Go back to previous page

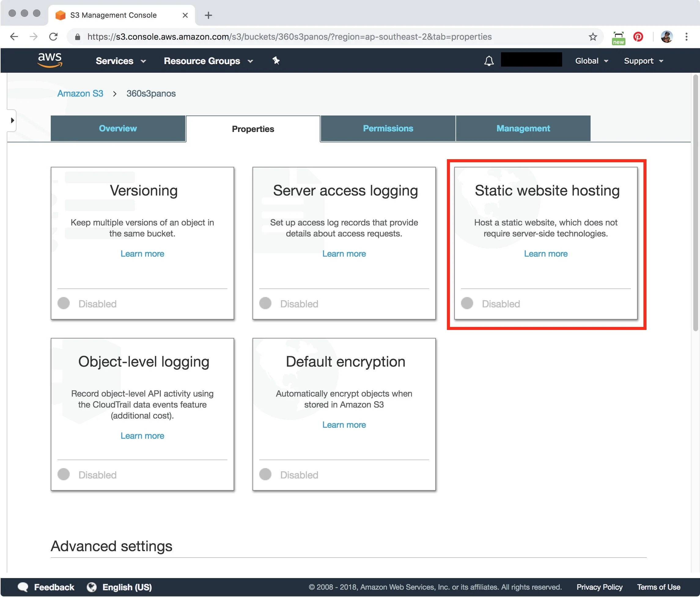[14, 36]
